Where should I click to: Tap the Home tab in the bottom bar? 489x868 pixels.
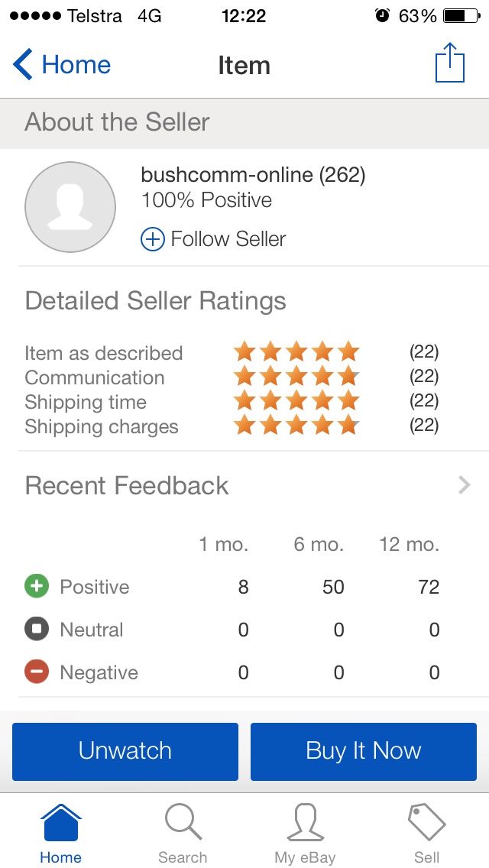pyautogui.click(x=60, y=834)
